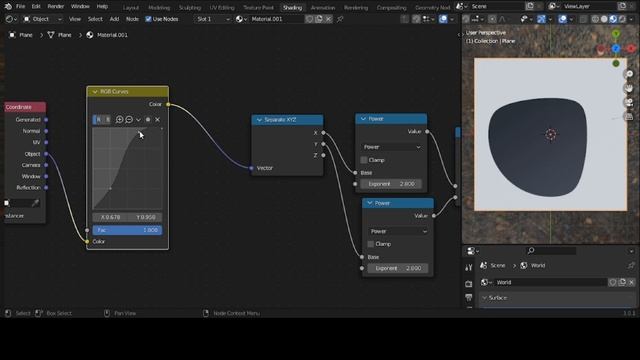Open the Render properties tab icon
Viewport: 640px width, 360px height.
click(x=469, y=283)
